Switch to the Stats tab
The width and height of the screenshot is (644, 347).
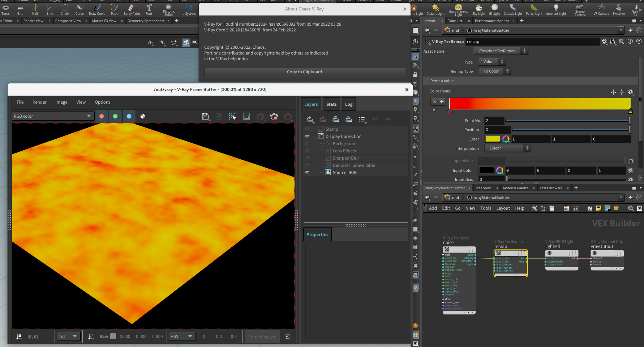point(331,104)
